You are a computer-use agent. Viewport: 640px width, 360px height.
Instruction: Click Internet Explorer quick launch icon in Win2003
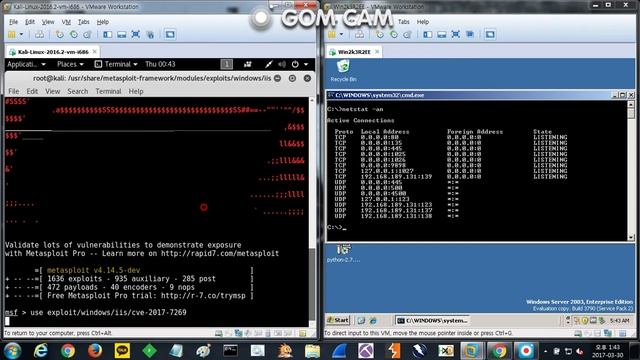(x=373, y=321)
